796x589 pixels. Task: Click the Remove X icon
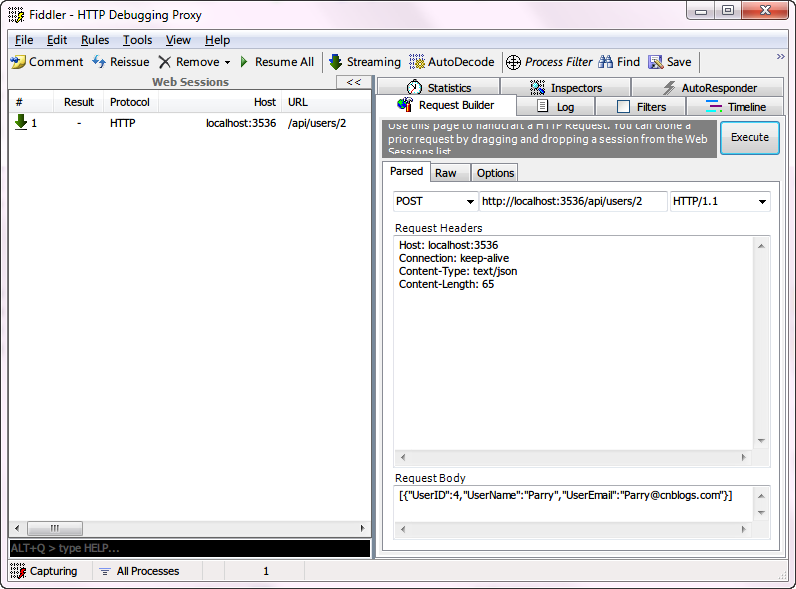coord(164,62)
